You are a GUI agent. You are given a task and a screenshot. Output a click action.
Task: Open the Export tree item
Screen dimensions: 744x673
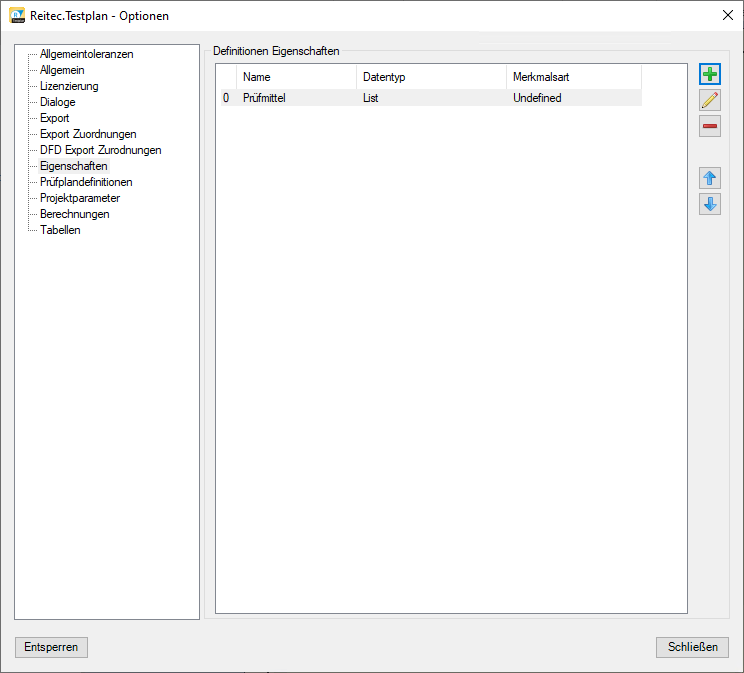click(54, 118)
